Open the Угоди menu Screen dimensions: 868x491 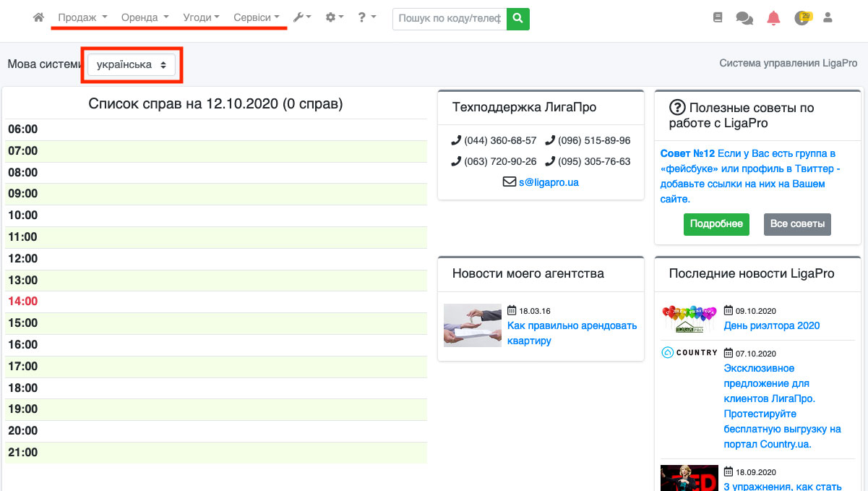pyautogui.click(x=201, y=18)
